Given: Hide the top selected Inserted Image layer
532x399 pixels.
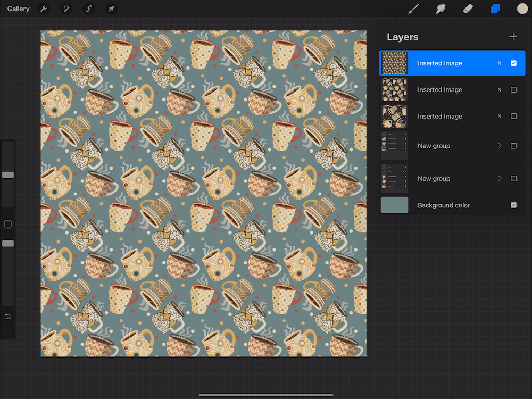Looking at the screenshot, I should click(513, 63).
